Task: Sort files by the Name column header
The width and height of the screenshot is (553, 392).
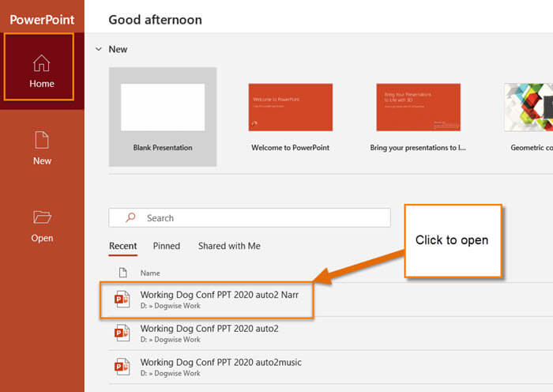Action: (x=150, y=273)
